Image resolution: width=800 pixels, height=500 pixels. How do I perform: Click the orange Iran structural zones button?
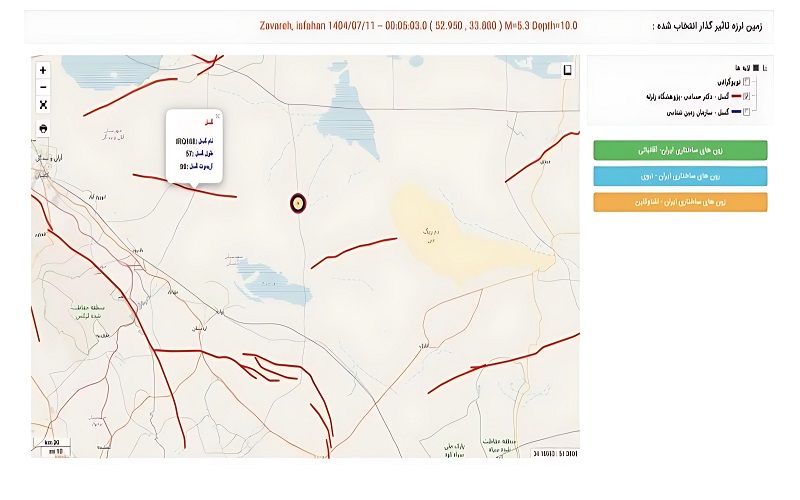(x=680, y=202)
